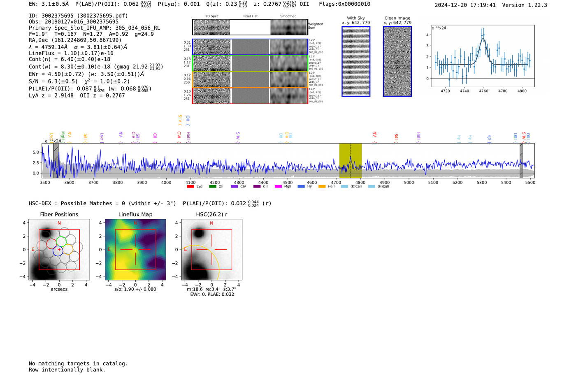This screenshot has width=576, height=392.
Task: Click the 'Row intentionally blank.' text
Action: pos(67,370)
